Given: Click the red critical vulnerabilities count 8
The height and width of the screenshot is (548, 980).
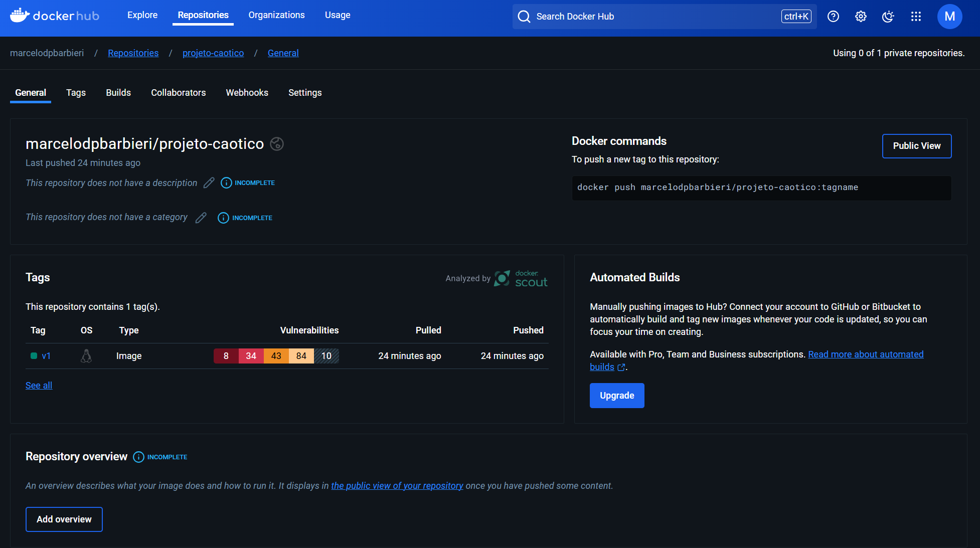Looking at the screenshot, I should [226, 356].
